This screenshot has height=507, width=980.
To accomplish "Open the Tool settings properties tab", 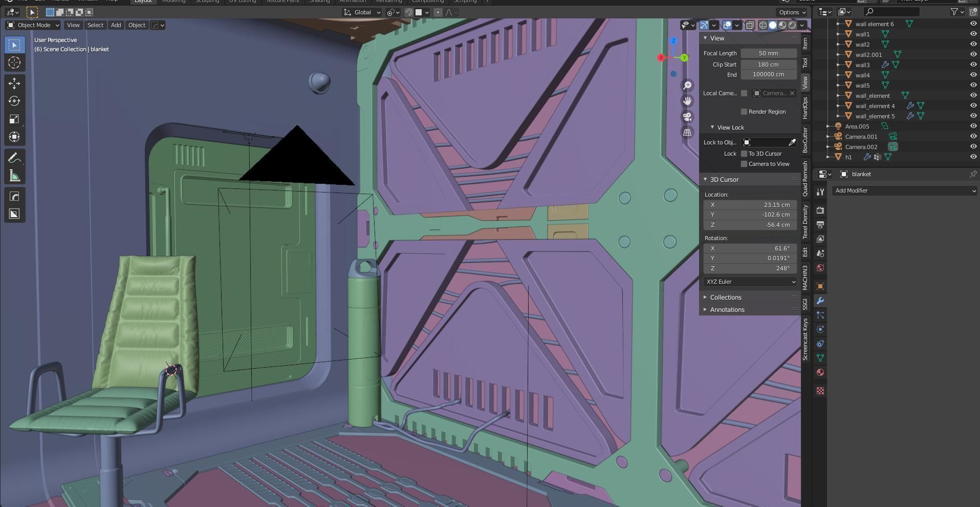I will coord(820,192).
